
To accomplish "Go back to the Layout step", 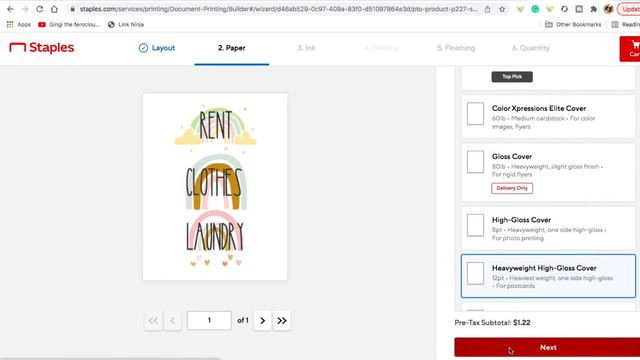I will [157, 48].
